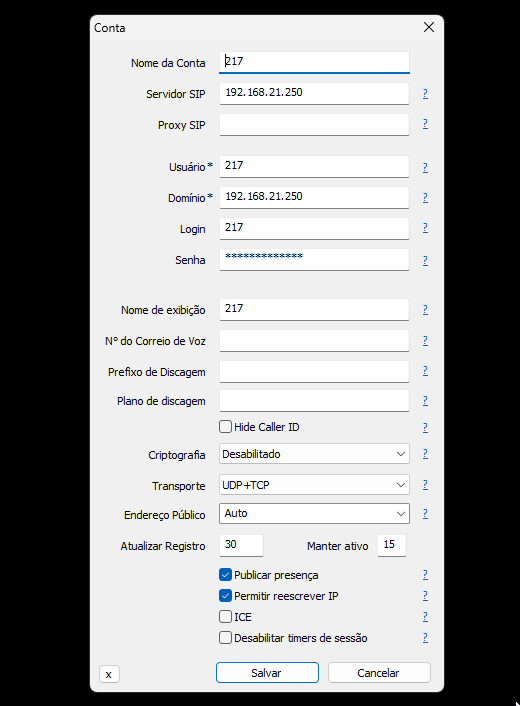
Task: Open the Transporte UDP+TCP dropdown
Action: pyautogui.click(x=314, y=485)
